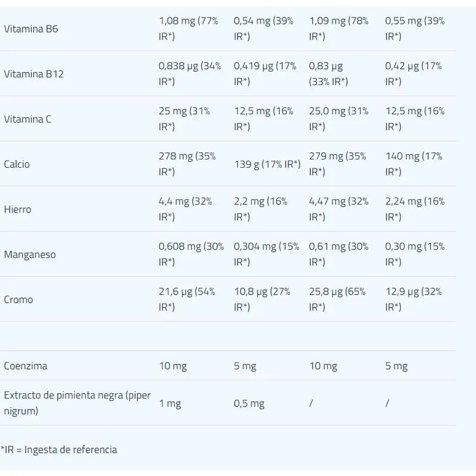Select the Manganeso row label

click(30, 255)
